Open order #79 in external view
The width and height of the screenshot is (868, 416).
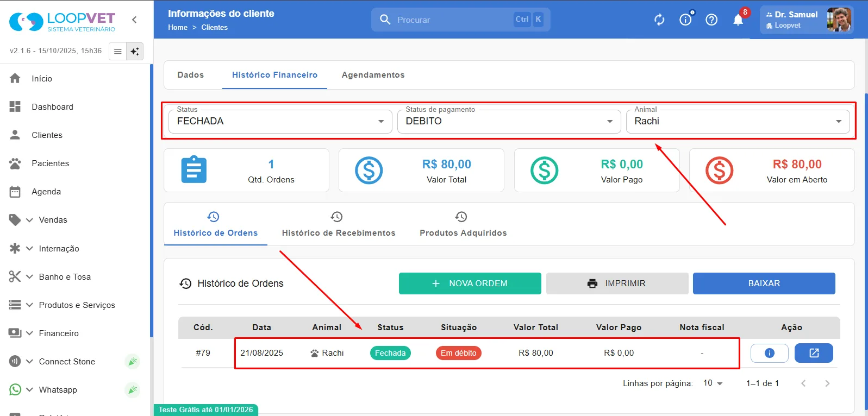814,353
